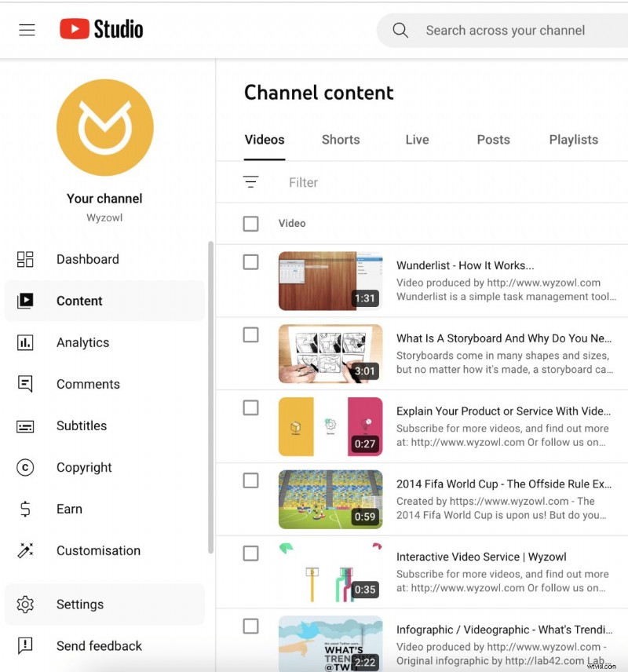628x672 pixels.
Task: Check the Interactive Video Service checkbox
Action: coord(250,553)
